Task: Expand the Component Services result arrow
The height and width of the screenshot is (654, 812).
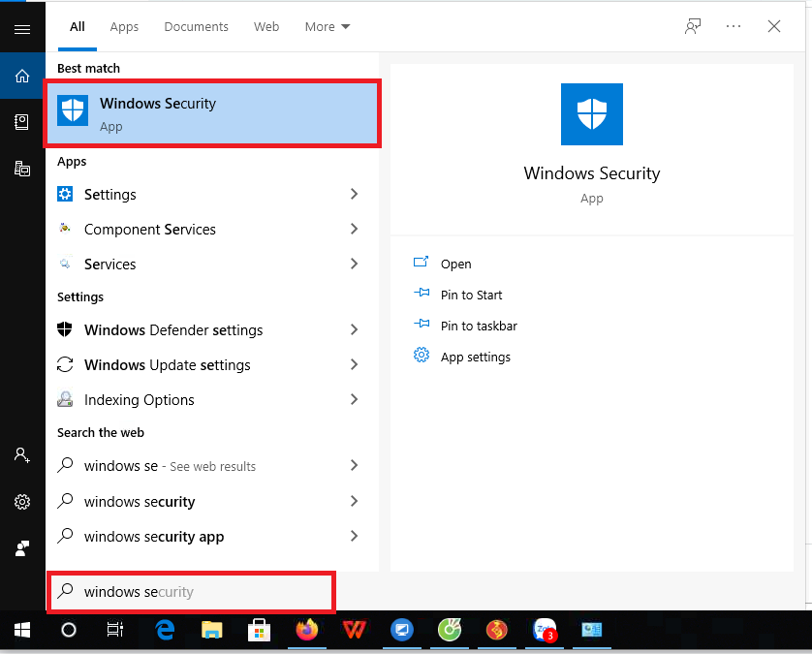Action: point(355,229)
